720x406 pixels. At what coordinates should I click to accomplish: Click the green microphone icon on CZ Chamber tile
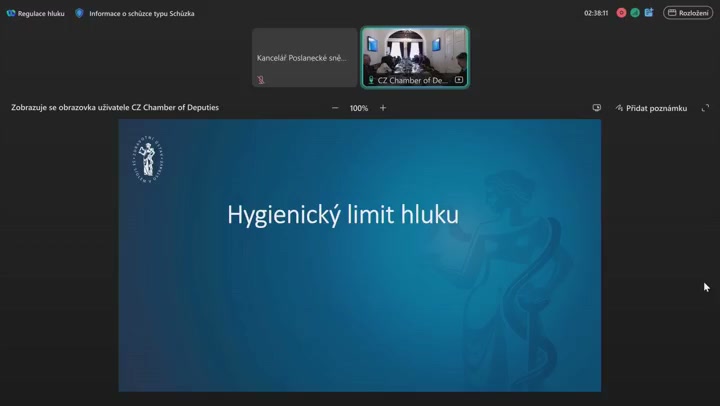[371, 80]
